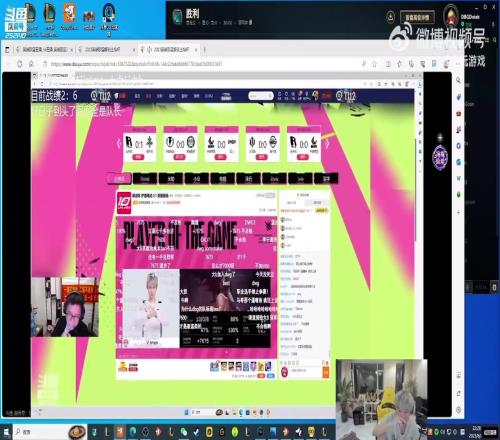Click the streamer webcam at lower left

click(x=65, y=307)
